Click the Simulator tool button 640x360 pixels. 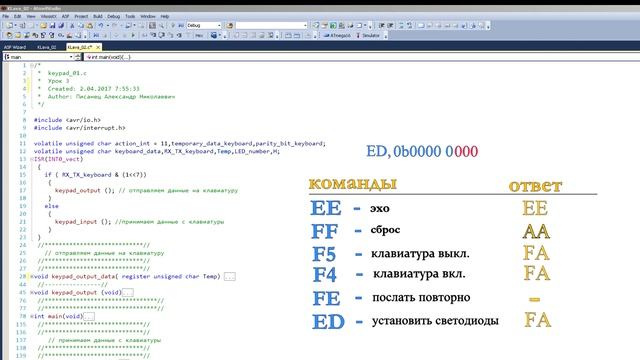pos(368,36)
